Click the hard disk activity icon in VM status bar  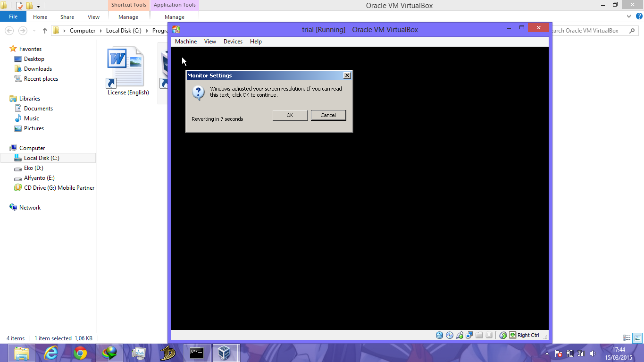[439, 335]
